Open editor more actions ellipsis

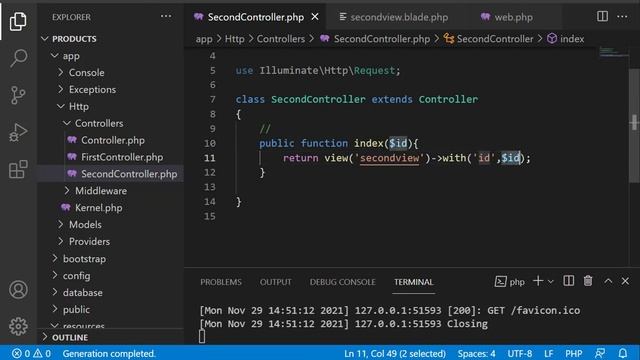[622, 16]
